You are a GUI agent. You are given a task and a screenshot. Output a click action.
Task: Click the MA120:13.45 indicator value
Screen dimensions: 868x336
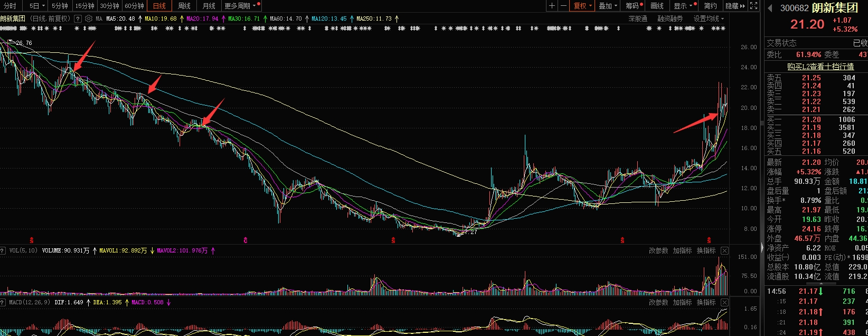pyautogui.click(x=329, y=18)
